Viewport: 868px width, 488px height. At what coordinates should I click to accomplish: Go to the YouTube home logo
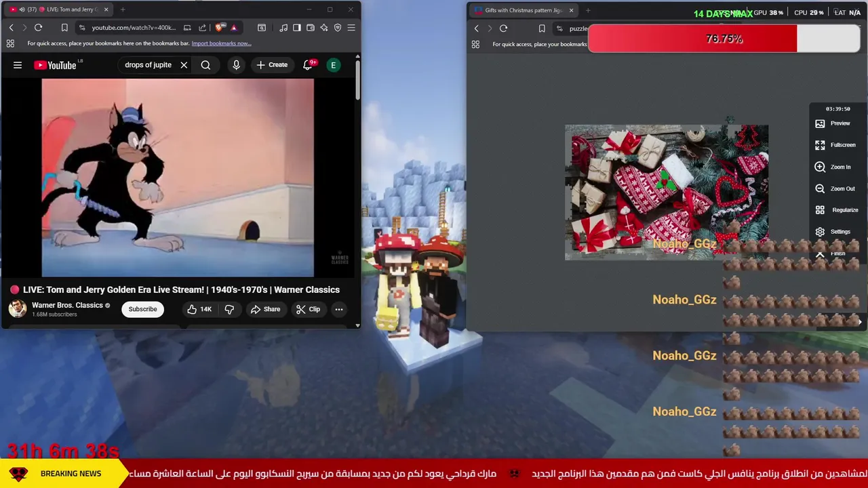[x=56, y=65]
